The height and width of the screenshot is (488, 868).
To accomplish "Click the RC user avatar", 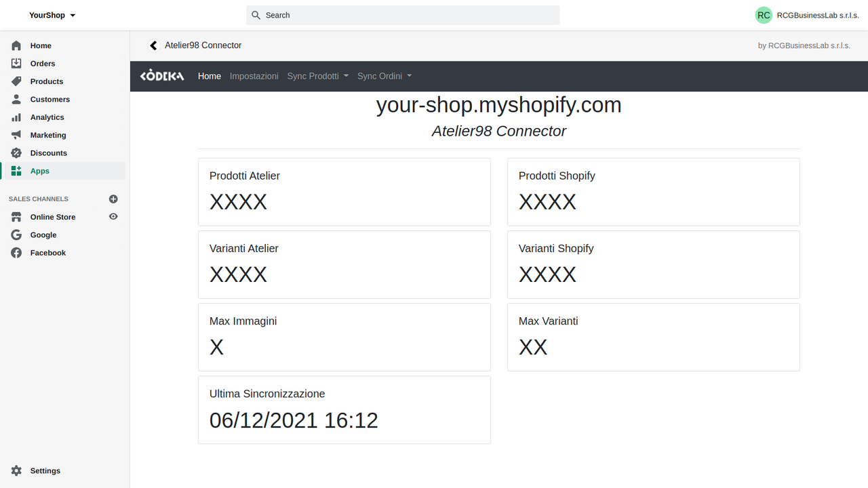I will coord(764,15).
